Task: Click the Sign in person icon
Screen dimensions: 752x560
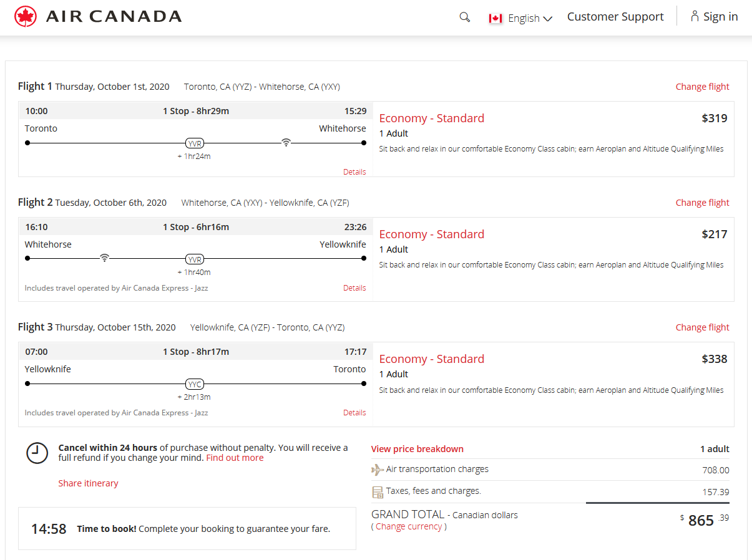Action: [x=694, y=16]
